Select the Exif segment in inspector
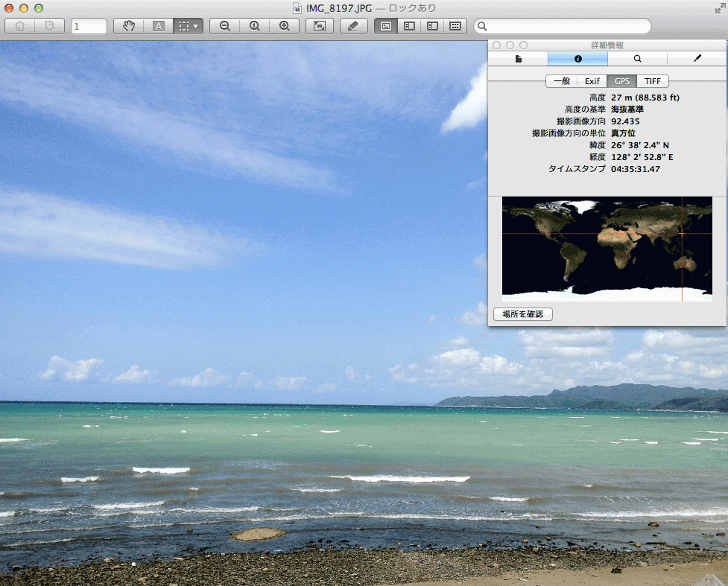The height and width of the screenshot is (586, 728). click(592, 81)
